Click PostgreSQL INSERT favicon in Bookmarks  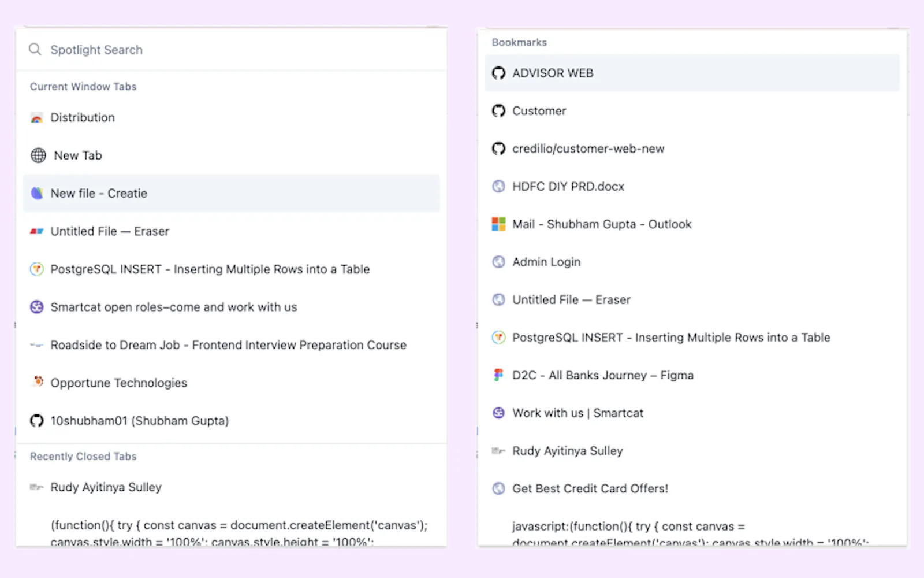pyautogui.click(x=498, y=338)
